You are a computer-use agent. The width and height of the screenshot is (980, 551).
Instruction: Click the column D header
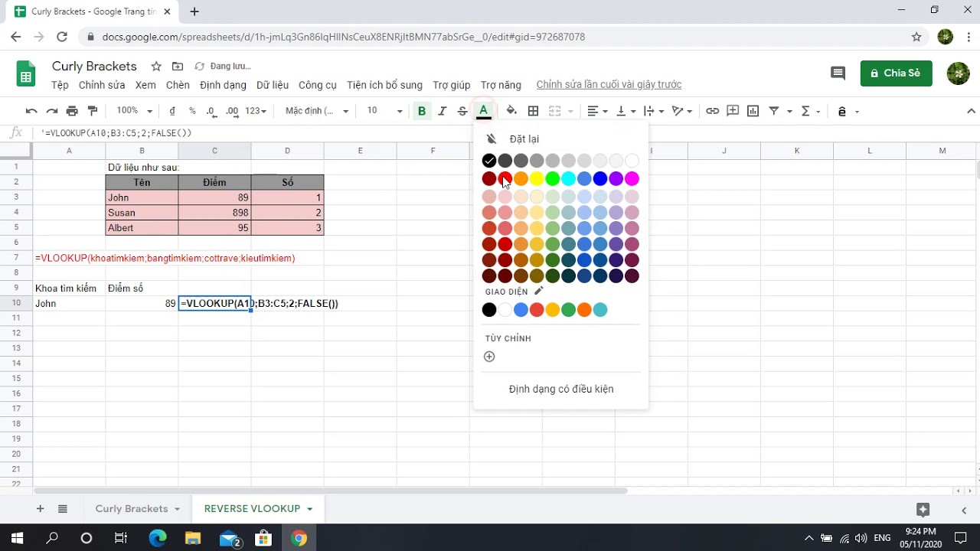click(287, 151)
